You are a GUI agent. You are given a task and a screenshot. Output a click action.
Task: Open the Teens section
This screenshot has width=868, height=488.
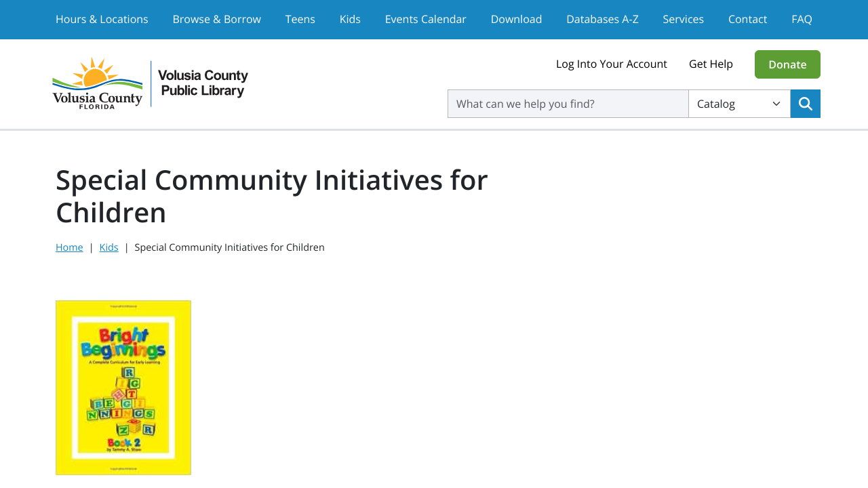pos(300,18)
